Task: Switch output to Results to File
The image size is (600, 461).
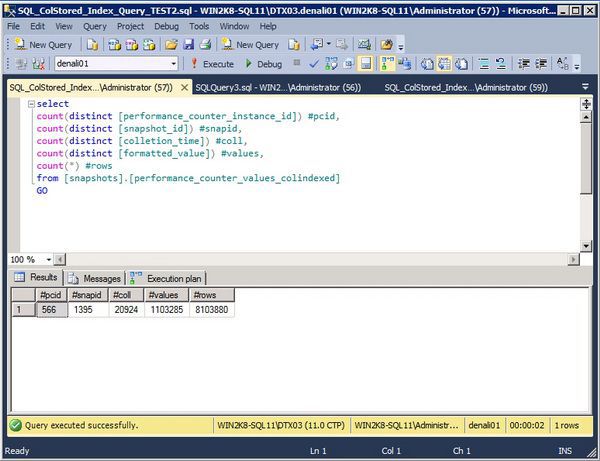Action: coord(461,64)
